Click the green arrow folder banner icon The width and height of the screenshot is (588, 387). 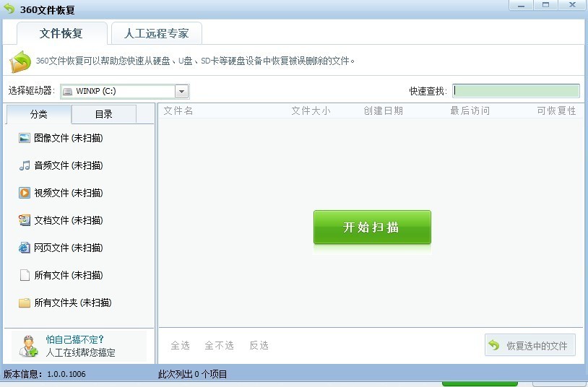tap(20, 61)
